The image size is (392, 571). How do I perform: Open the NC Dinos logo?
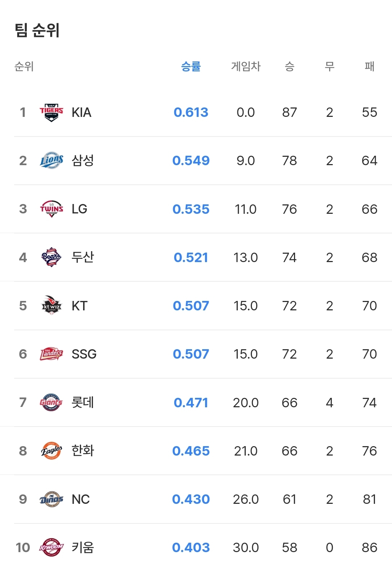(51, 499)
